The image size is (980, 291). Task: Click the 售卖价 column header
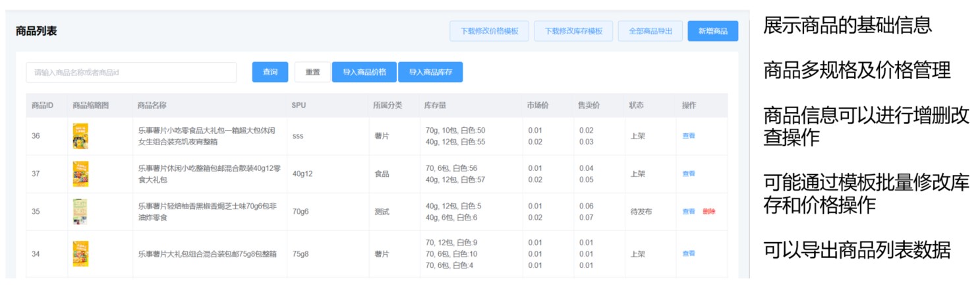tap(589, 106)
